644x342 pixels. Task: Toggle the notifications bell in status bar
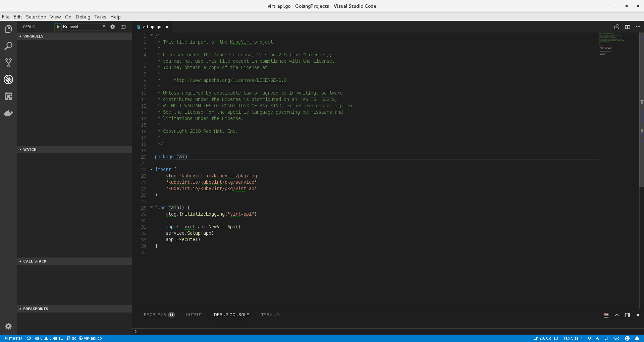pos(637,338)
